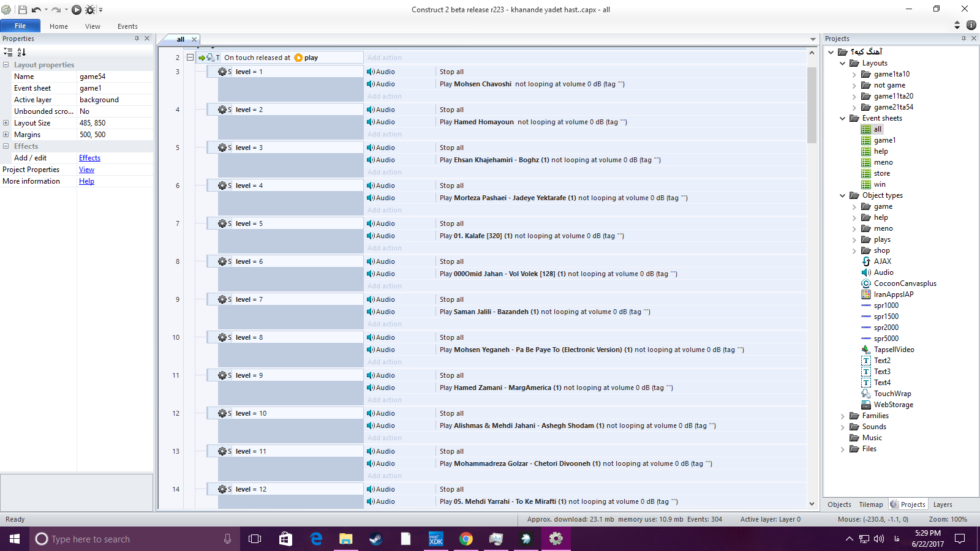Collapse the Layout properties section
This screenshot has height=551, width=980.
[6, 65]
